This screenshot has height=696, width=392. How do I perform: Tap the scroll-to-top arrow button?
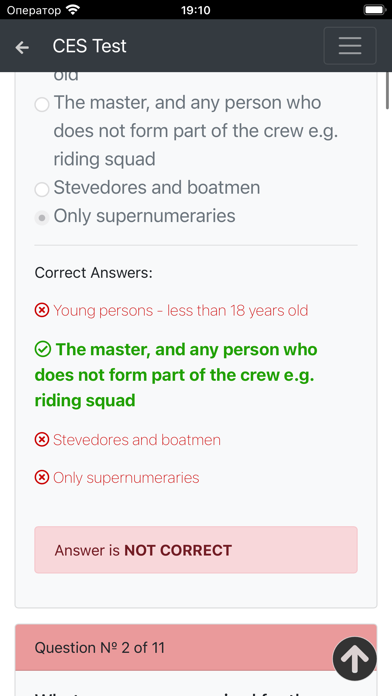(355, 659)
